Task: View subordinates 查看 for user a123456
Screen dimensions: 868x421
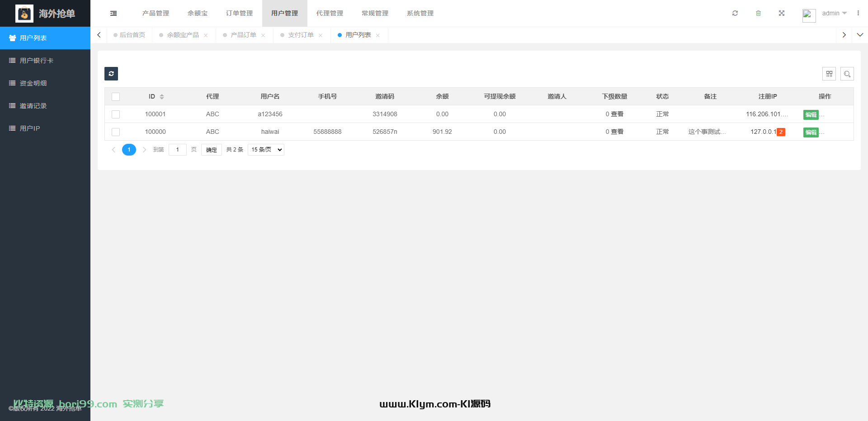Action: 617,114
